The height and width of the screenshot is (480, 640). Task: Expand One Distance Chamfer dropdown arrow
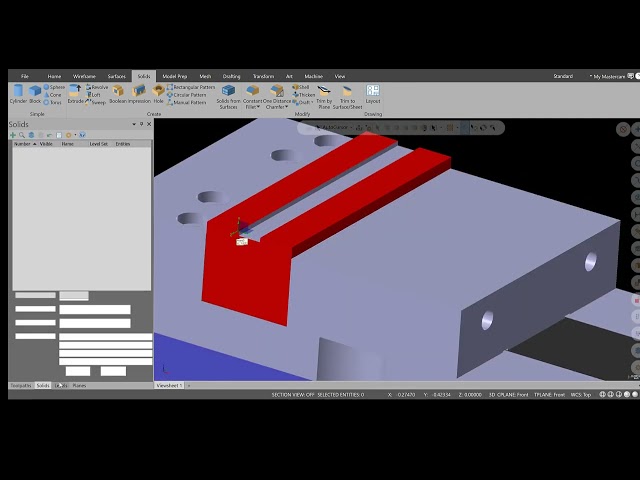pyautogui.click(x=287, y=107)
